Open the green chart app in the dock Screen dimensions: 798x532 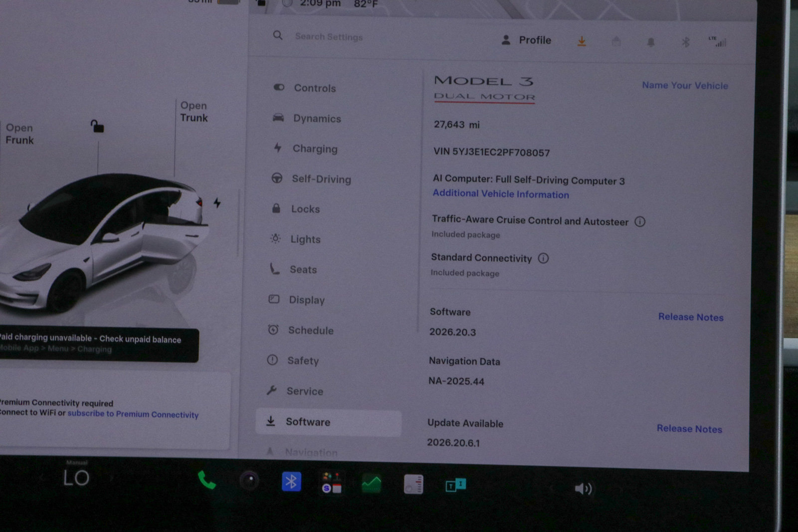click(x=372, y=484)
